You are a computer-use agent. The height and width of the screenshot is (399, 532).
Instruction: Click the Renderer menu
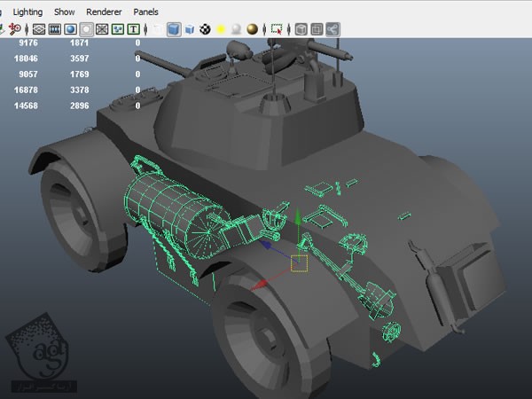(103, 12)
